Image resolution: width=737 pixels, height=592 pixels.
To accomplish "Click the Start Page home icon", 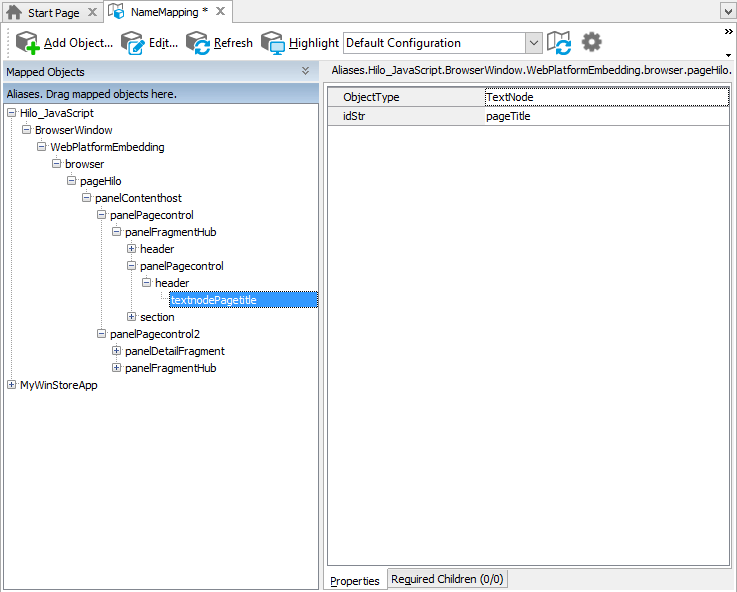I will click(x=15, y=13).
